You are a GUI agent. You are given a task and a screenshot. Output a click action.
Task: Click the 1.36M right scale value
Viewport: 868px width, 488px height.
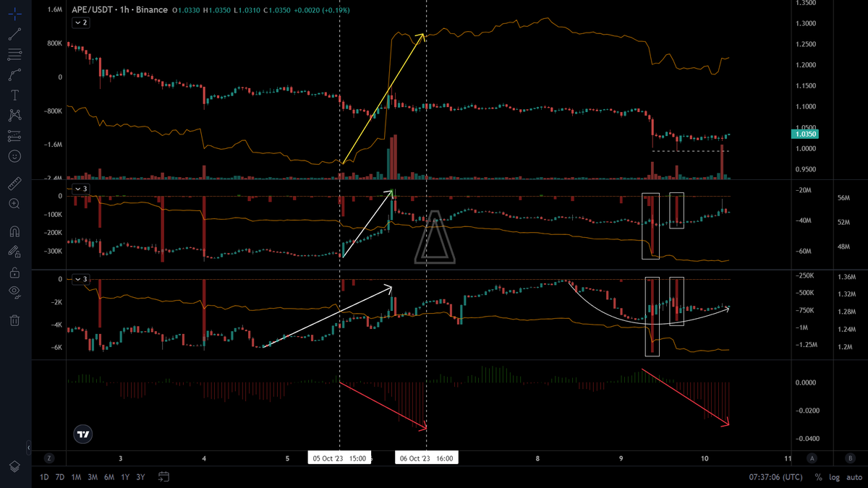[x=846, y=277]
